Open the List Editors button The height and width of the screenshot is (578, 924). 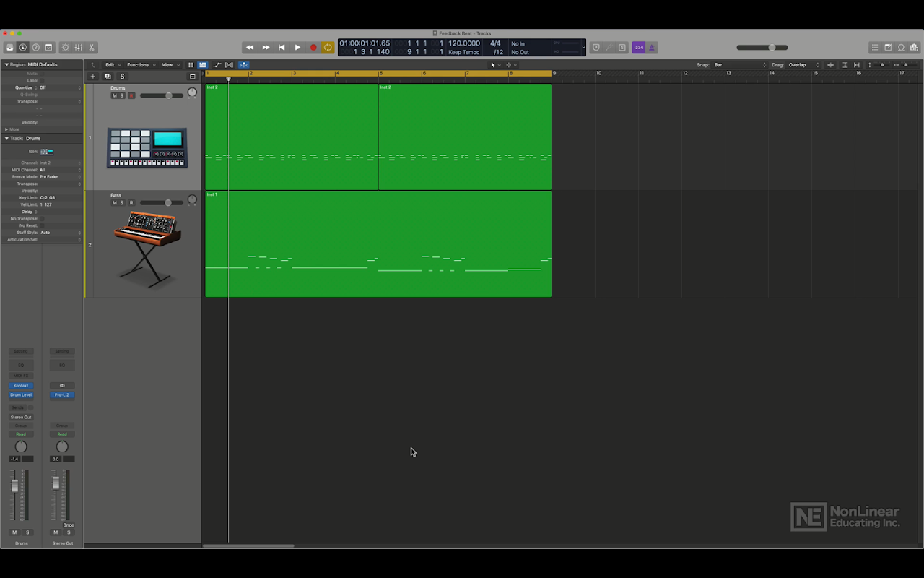(875, 48)
